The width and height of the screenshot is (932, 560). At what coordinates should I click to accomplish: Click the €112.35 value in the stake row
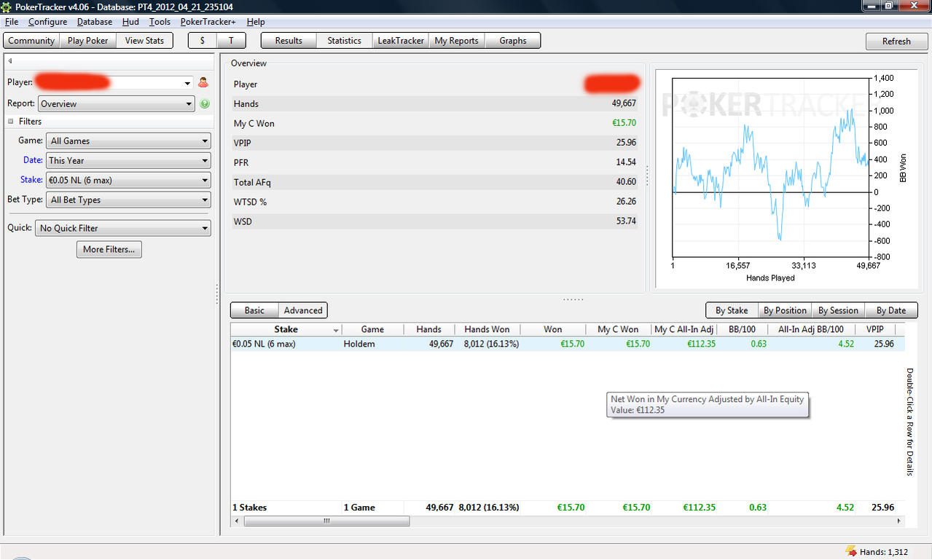700,344
